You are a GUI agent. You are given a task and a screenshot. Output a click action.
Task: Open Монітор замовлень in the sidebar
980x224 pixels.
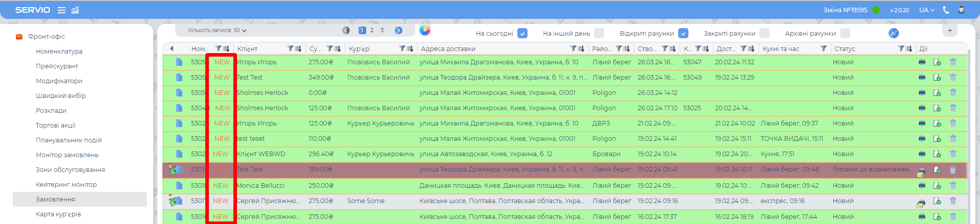click(x=67, y=155)
